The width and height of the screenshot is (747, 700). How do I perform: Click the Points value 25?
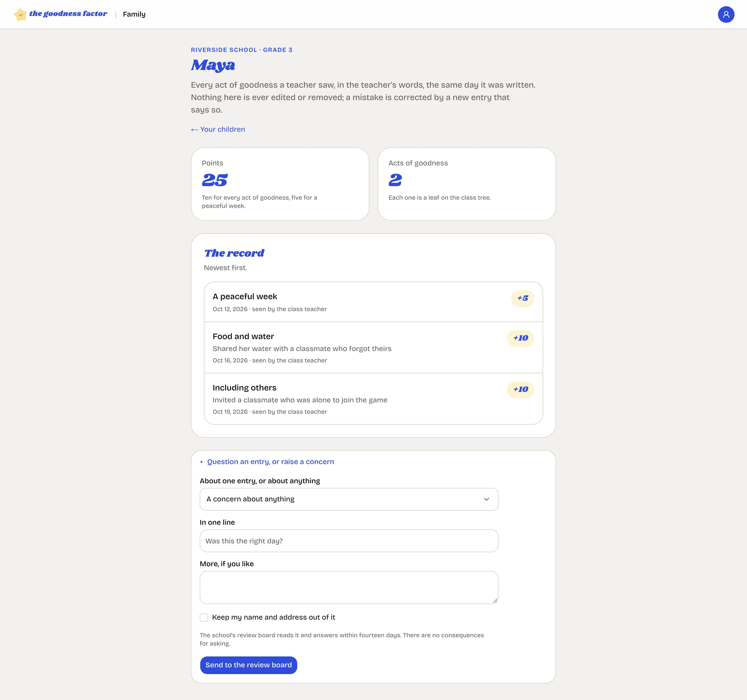215,180
